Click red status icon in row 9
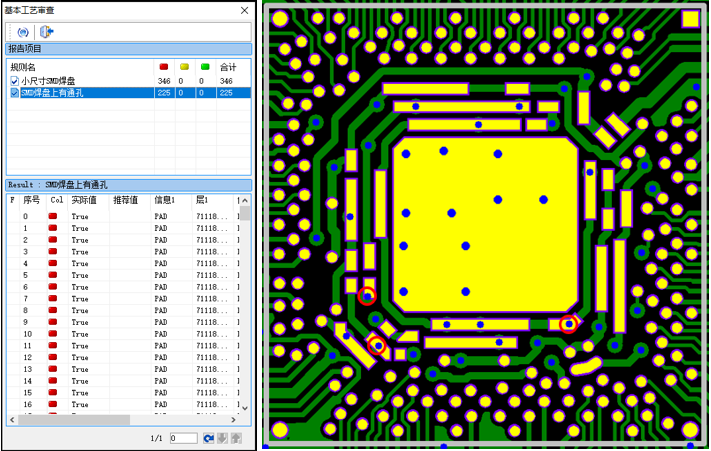Viewport: 711px width, 451px height. 53,322
